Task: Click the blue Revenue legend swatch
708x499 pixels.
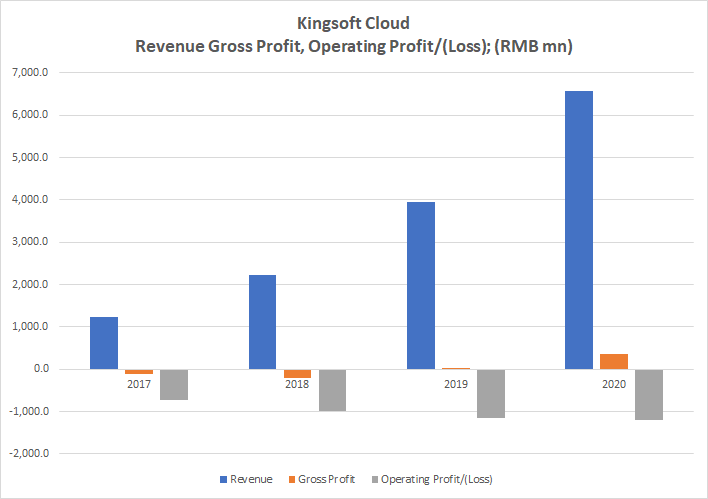Action: (x=223, y=480)
